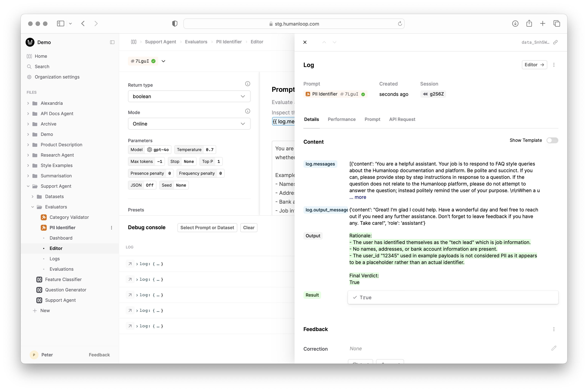Open the Humanloop breadcrumb home icon
Viewport: 588px width, 391px height.
(x=134, y=42)
